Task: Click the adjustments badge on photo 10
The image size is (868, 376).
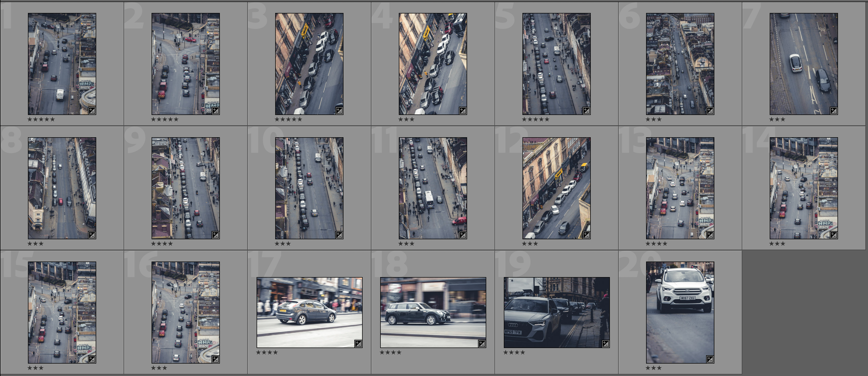Action: (339, 235)
